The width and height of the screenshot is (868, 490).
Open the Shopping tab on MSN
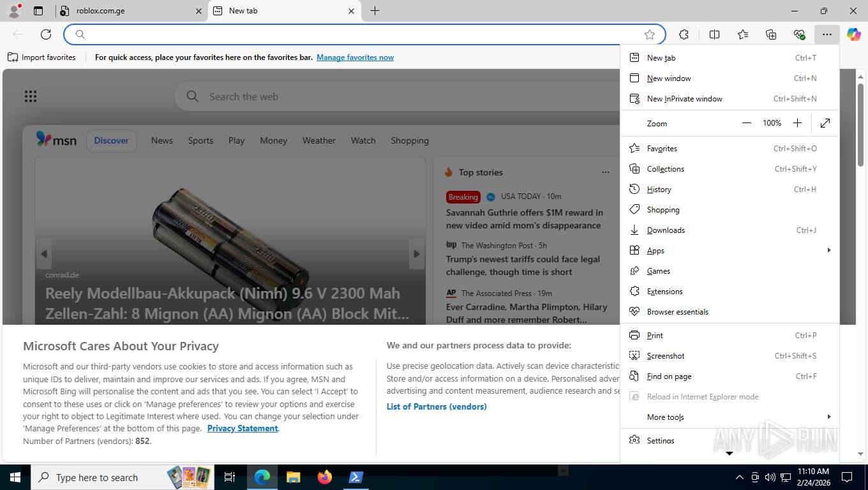click(410, 140)
